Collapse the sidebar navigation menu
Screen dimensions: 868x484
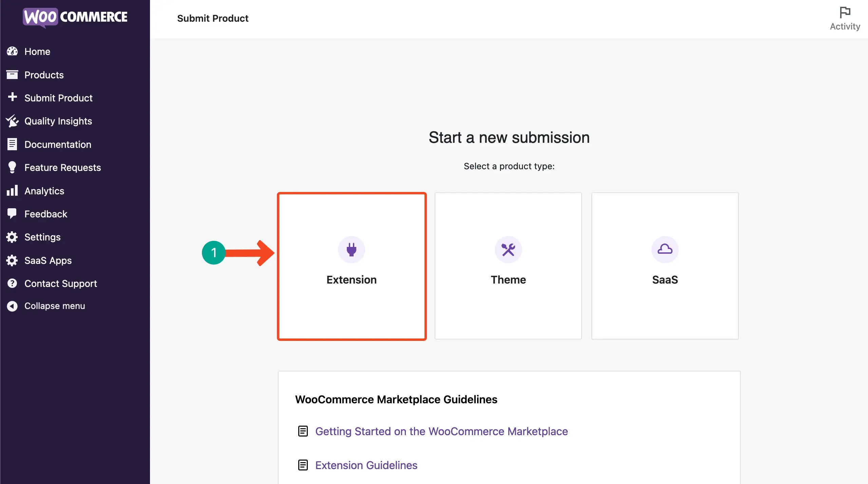(54, 306)
